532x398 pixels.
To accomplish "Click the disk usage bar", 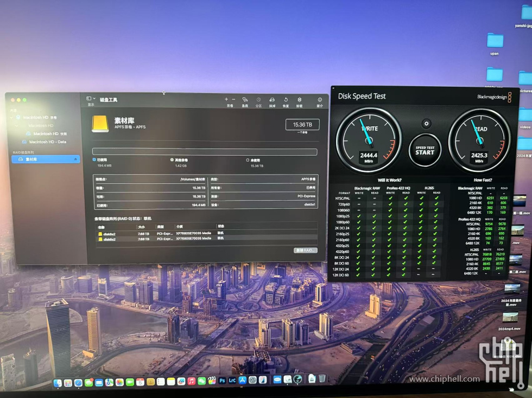I will point(205,151).
